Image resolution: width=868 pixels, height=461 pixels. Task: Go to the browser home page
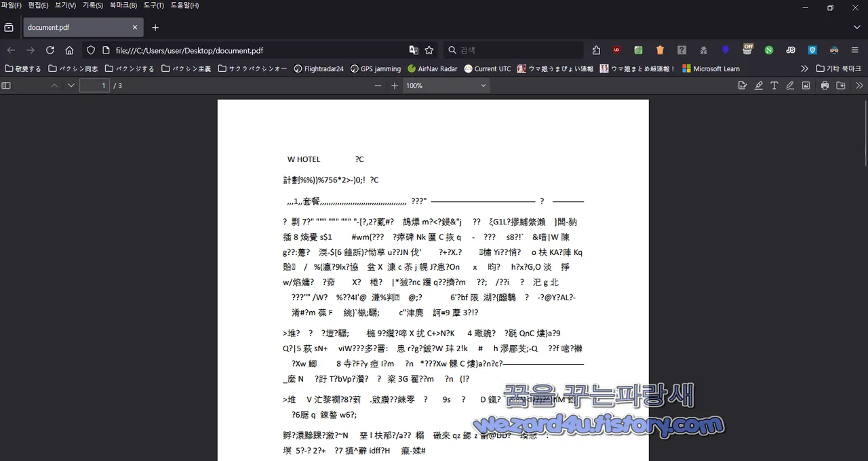(x=69, y=50)
